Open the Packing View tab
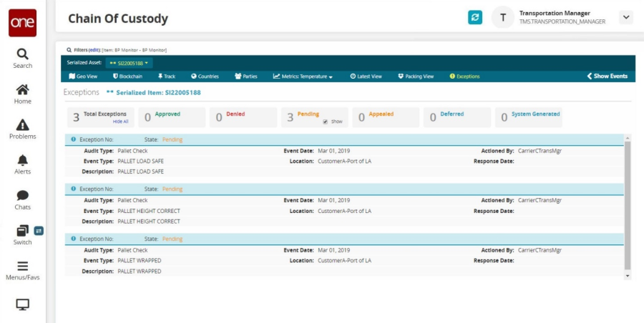 pyautogui.click(x=416, y=76)
